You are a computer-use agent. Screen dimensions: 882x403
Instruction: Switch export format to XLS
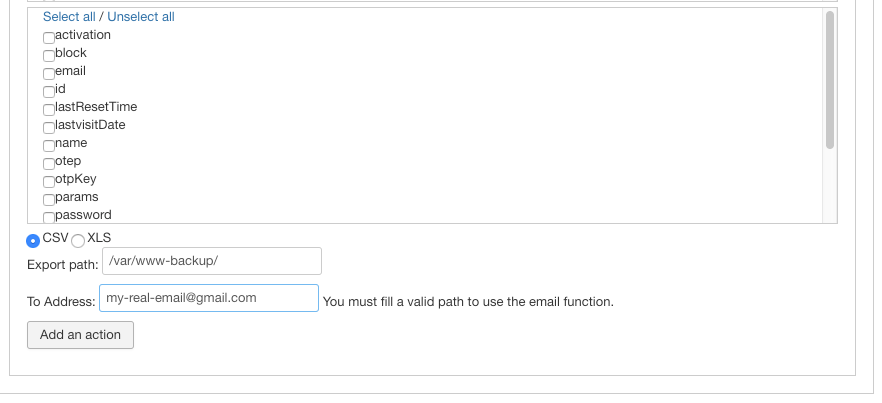(78, 240)
